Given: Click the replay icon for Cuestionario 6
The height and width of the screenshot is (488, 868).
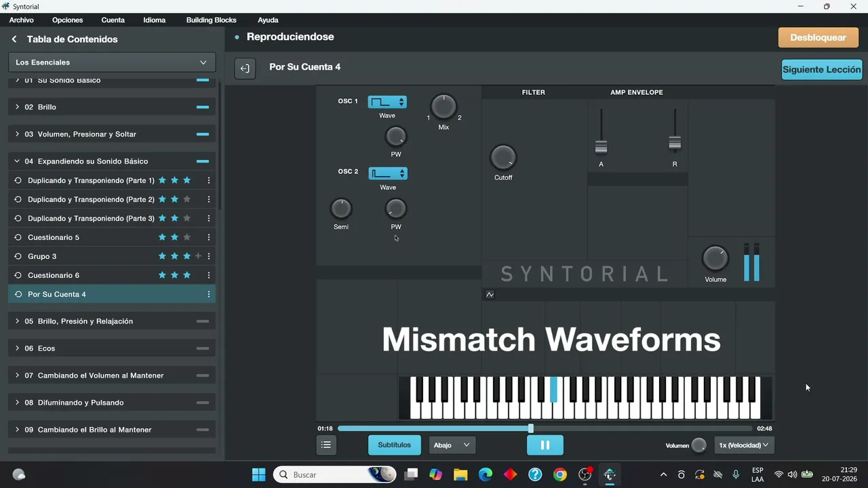Looking at the screenshot, I should 18,275.
